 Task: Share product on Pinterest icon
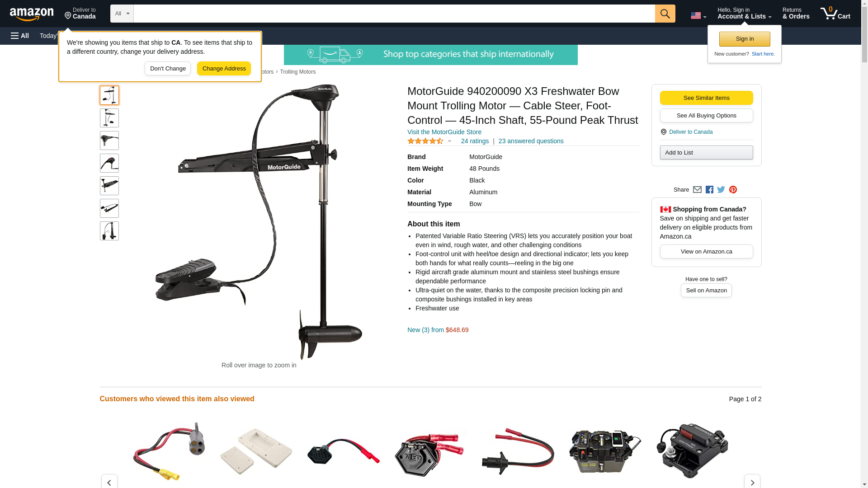pyautogui.click(x=733, y=190)
